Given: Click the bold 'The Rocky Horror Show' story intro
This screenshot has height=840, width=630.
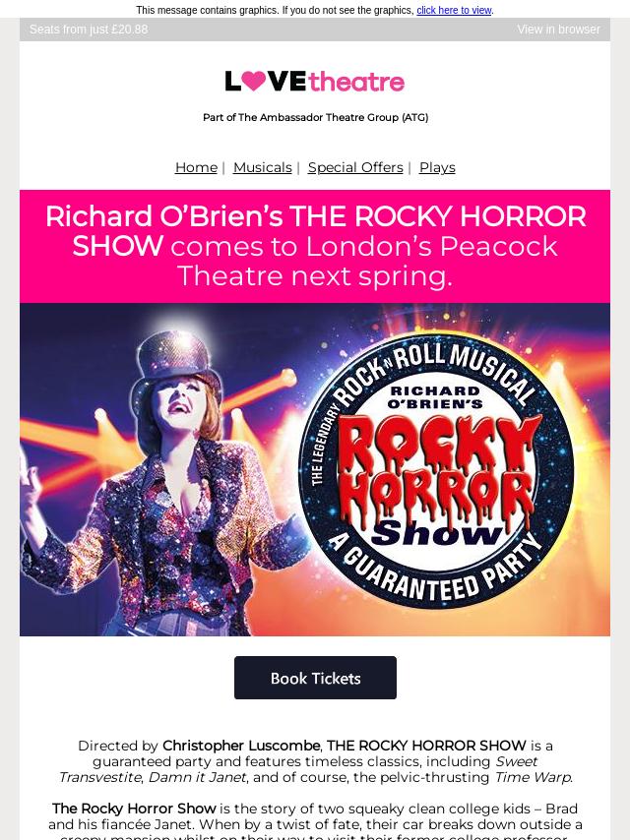Looking at the screenshot, I should coord(134,809).
